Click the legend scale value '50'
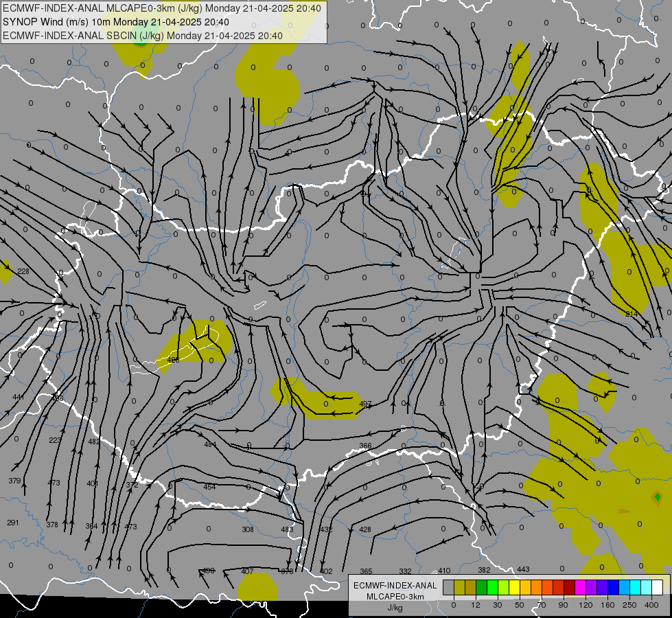This screenshot has height=618, width=672. pyautogui.click(x=520, y=605)
